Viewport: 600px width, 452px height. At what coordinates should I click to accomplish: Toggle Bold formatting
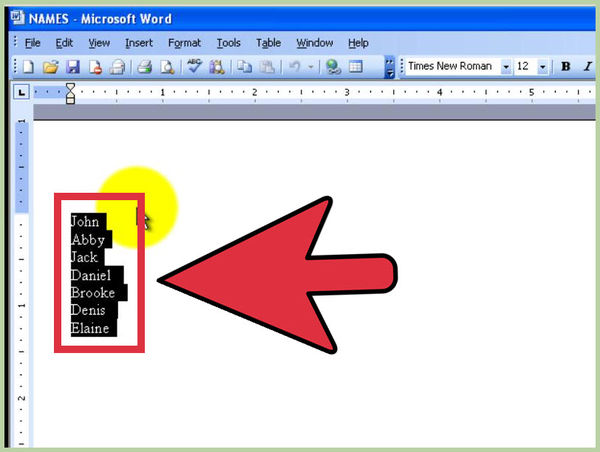click(x=566, y=67)
